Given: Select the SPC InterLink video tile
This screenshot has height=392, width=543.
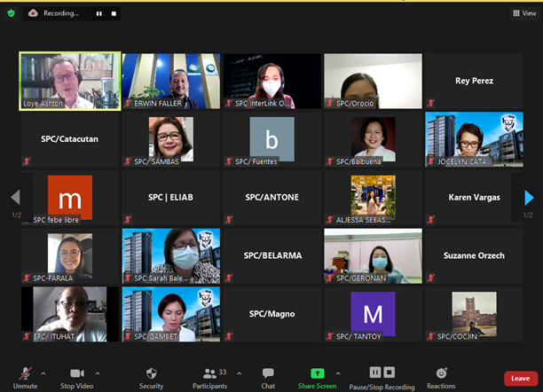Looking at the screenshot, I should coord(272,81).
